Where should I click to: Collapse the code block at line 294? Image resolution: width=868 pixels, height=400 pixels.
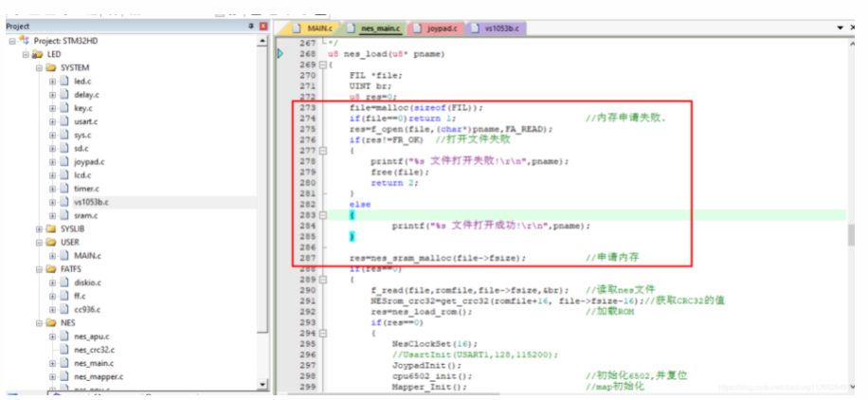click(x=323, y=334)
